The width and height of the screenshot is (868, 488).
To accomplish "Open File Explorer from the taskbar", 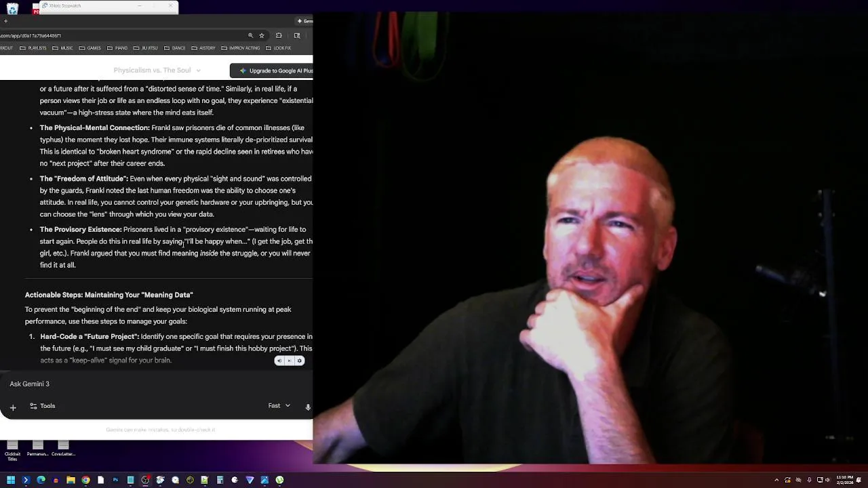I will click(71, 480).
